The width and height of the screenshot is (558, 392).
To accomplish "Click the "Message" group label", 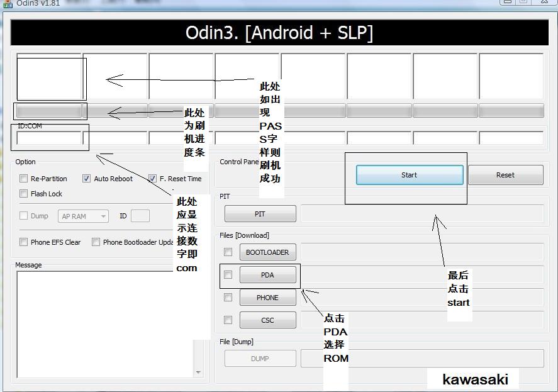I will [28, 265].
